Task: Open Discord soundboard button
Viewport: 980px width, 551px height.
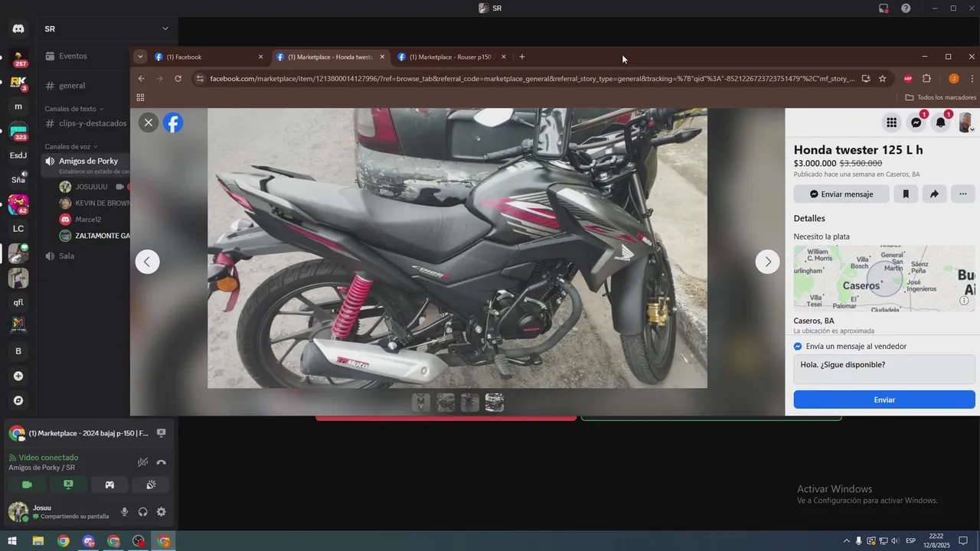Action: click(151, 484)
